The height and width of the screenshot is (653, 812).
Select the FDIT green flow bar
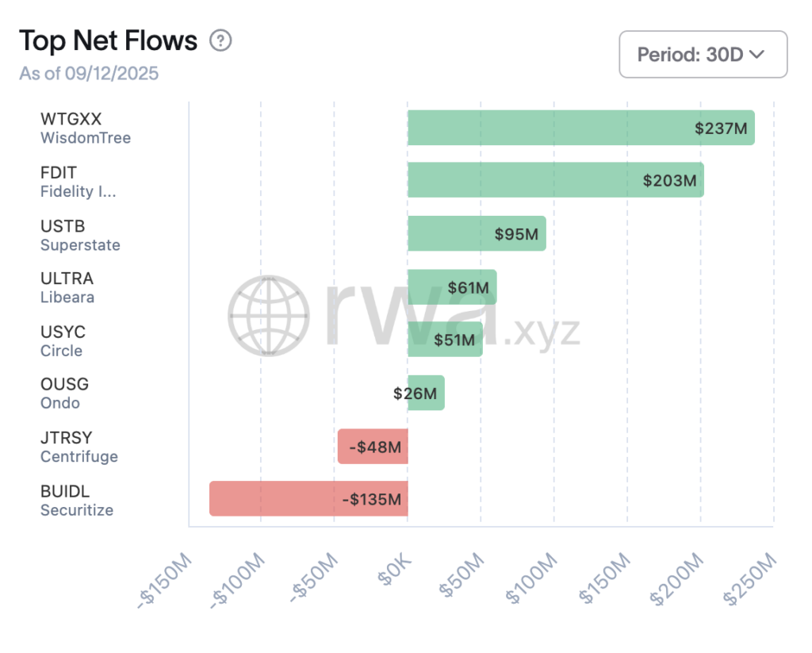(x=555, y=180)
